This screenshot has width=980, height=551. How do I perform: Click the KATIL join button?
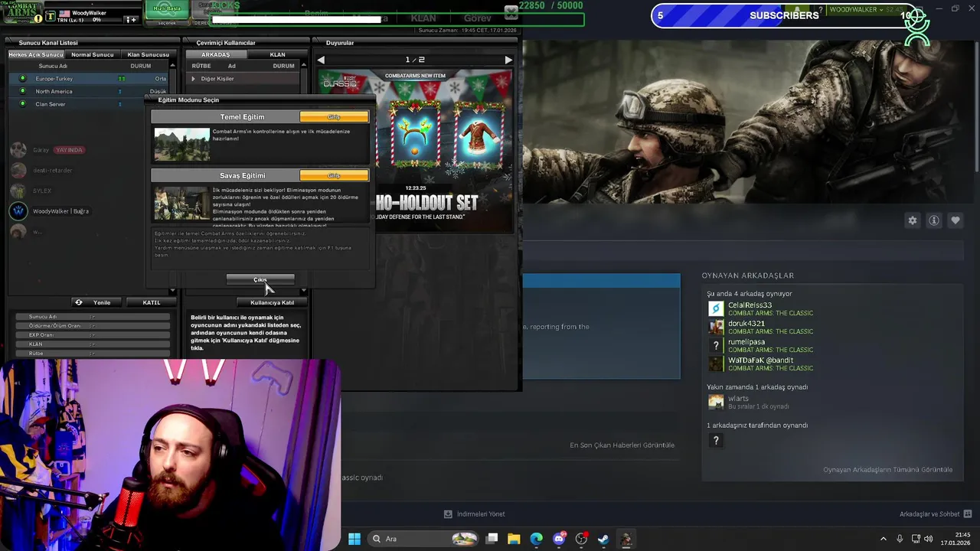pyautogui.click(x=152, y=302)
